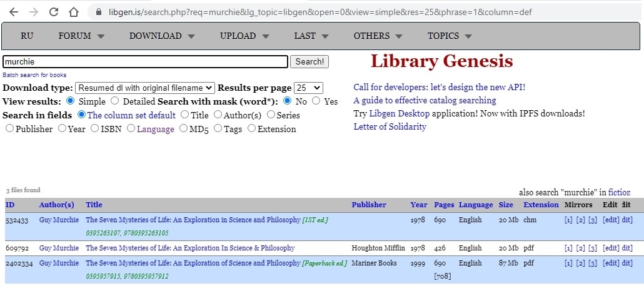Open mirror [1] for row 532433

pyautogui.click(x=568, y=220)
